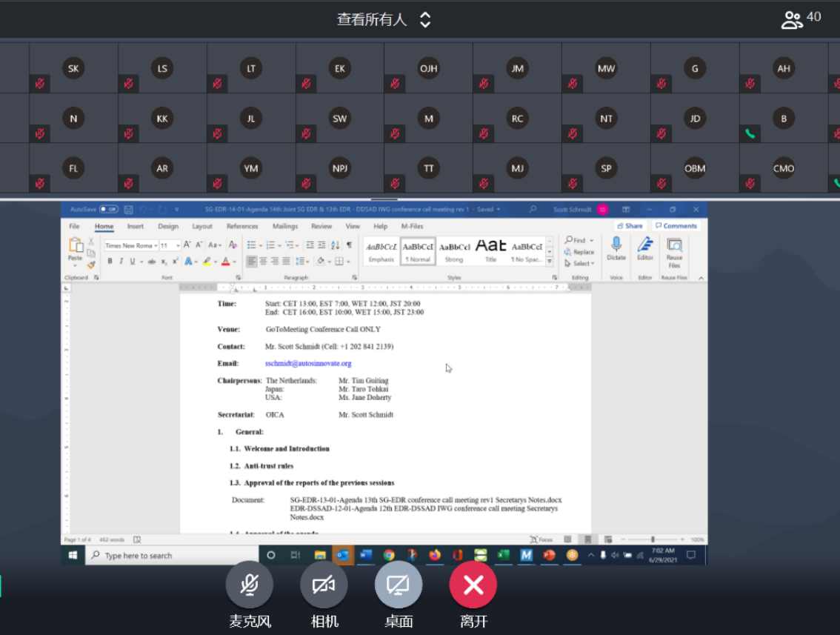The height and width of the screenshot is (635, 840).
Task: Open the Editor pen icon in ribbon
Action: (x=645, y=247)
